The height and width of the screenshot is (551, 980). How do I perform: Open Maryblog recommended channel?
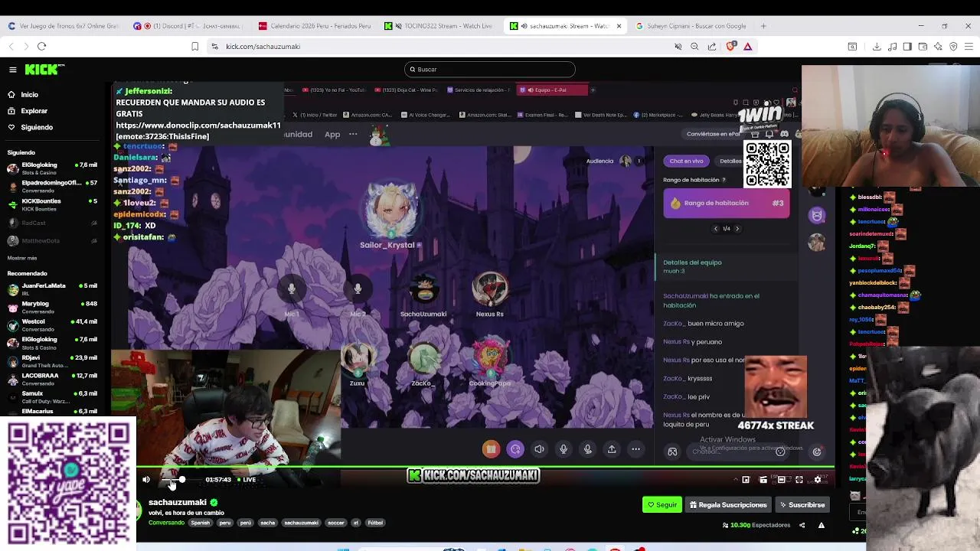coord(52,308)
